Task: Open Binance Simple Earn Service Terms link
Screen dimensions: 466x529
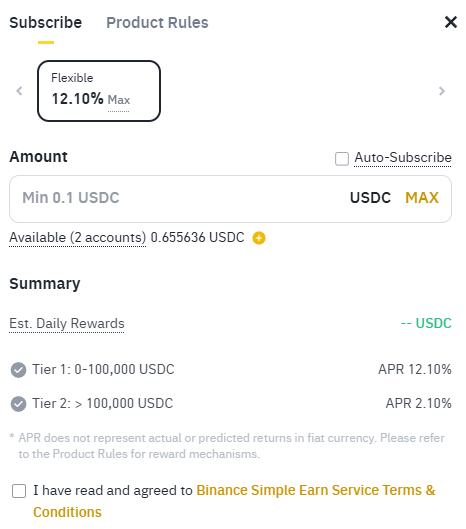Action: click(234, 501)
